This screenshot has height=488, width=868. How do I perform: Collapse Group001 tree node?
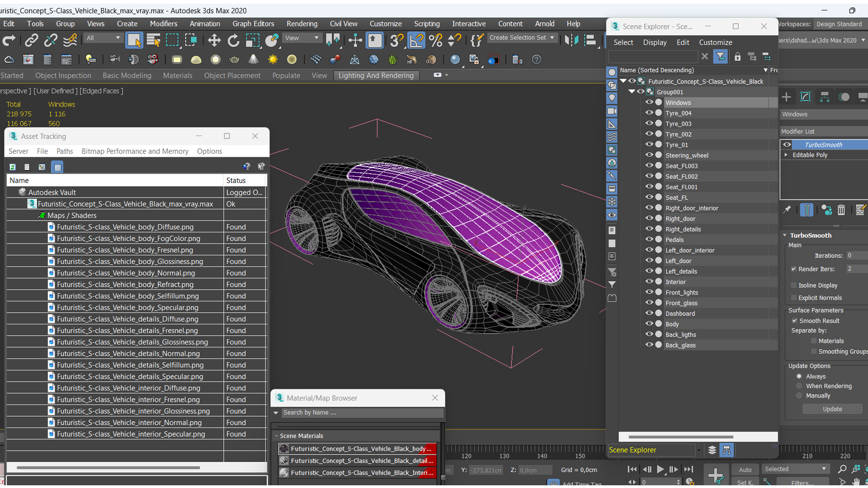coord(632,92)
